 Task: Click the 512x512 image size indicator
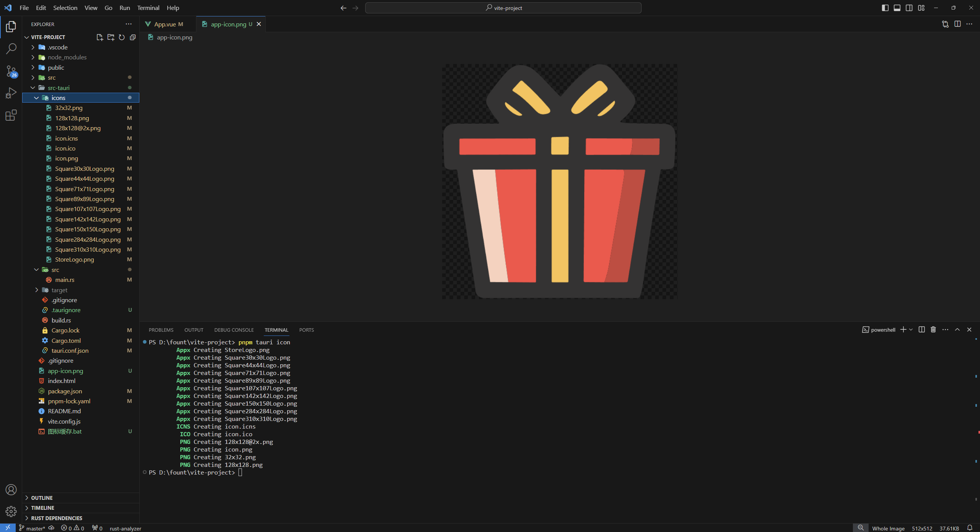tap(922, 528)
